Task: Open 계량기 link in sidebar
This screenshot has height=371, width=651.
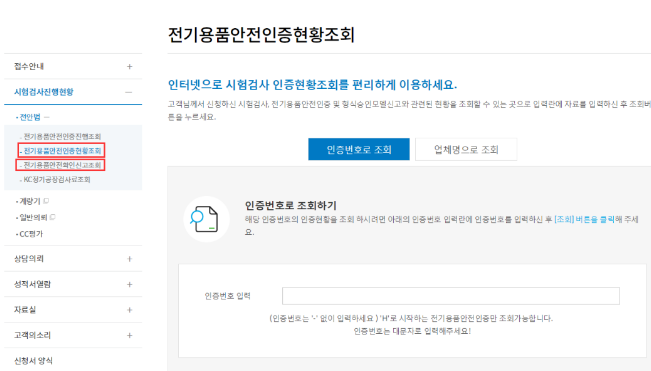Action: (30, 201)
